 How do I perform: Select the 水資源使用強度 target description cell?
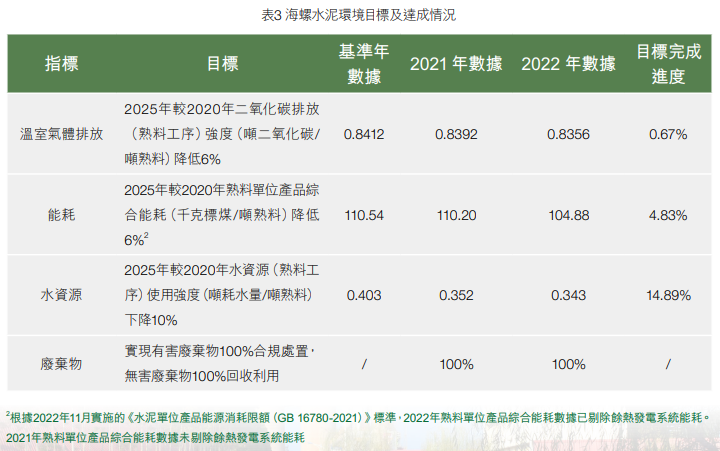click(x=222, y=295)
